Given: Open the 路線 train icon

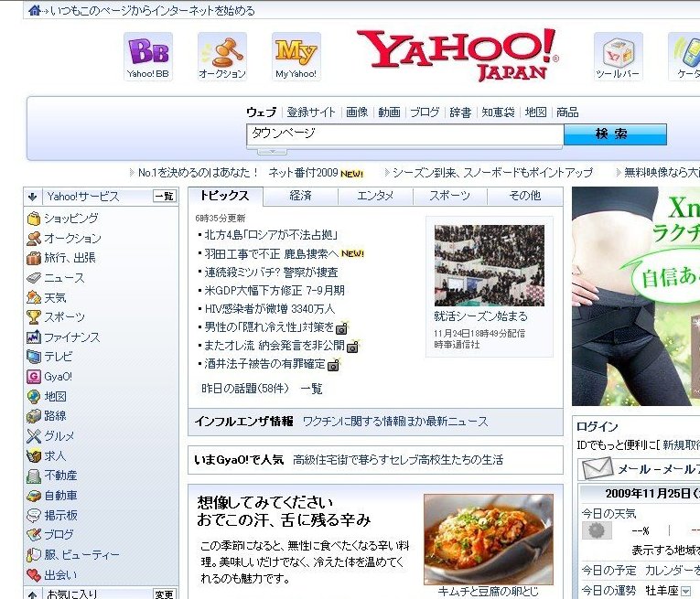Looking at the screenshot, I should click(x=34, y=416).
